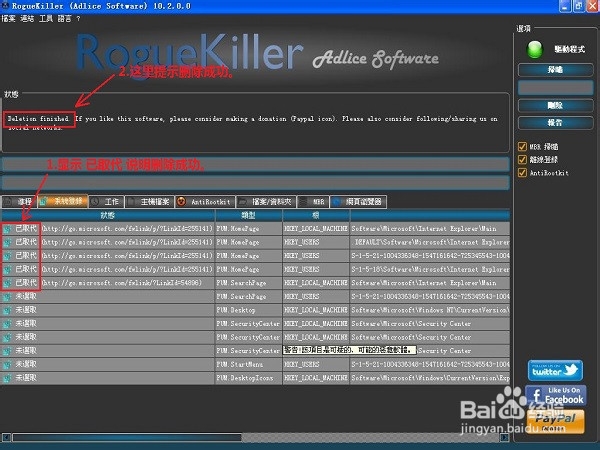Click the RogueKiller title bar app icon
The image size is (600, 450).
click(x=5, y=5)
